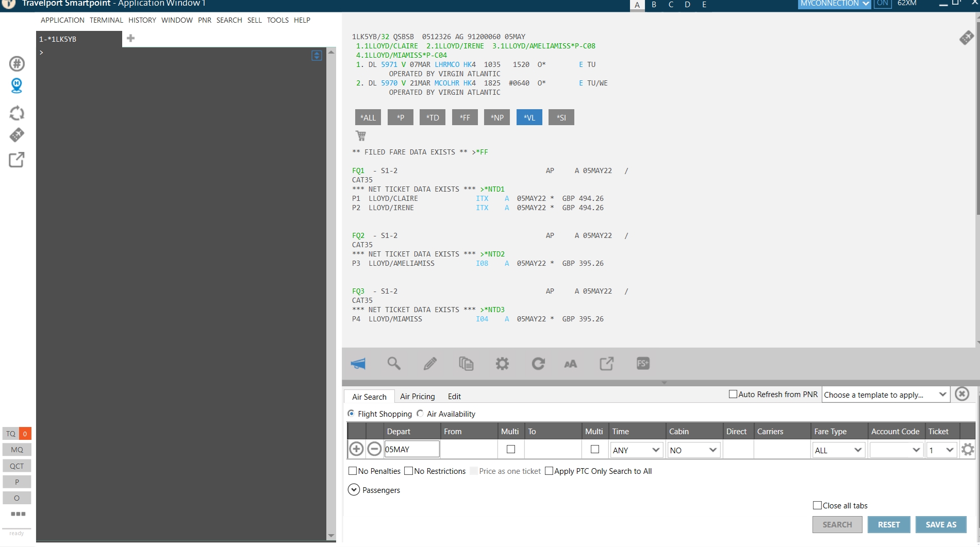Open the HISTORY menu
The image size is (980, 547).
click(142, 20)
